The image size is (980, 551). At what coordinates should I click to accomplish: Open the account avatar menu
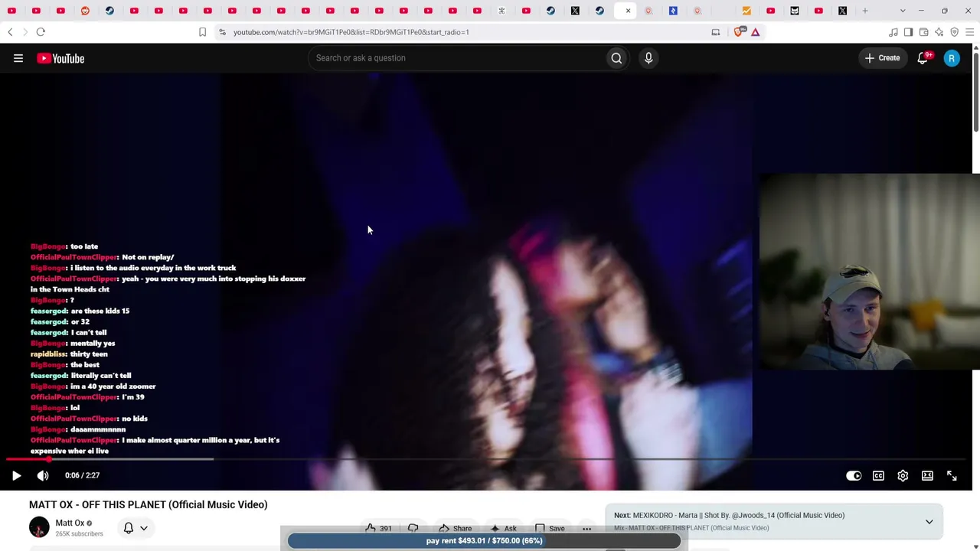952,58
